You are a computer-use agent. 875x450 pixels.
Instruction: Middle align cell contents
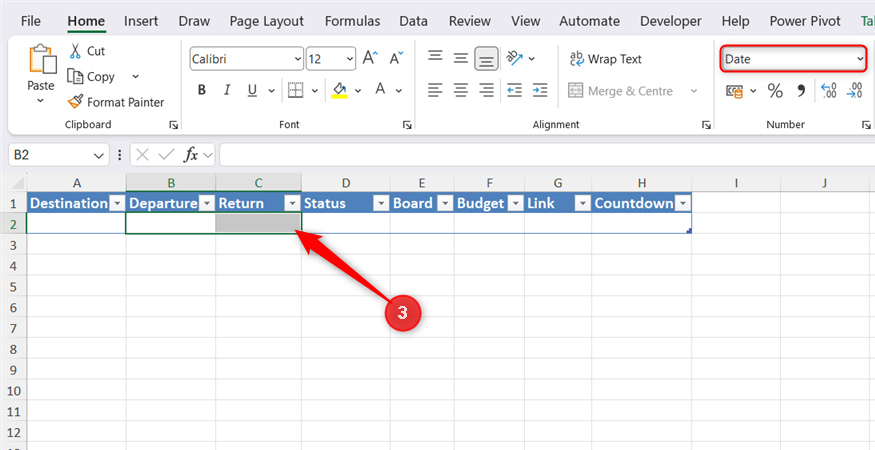(x=460, y=58)
